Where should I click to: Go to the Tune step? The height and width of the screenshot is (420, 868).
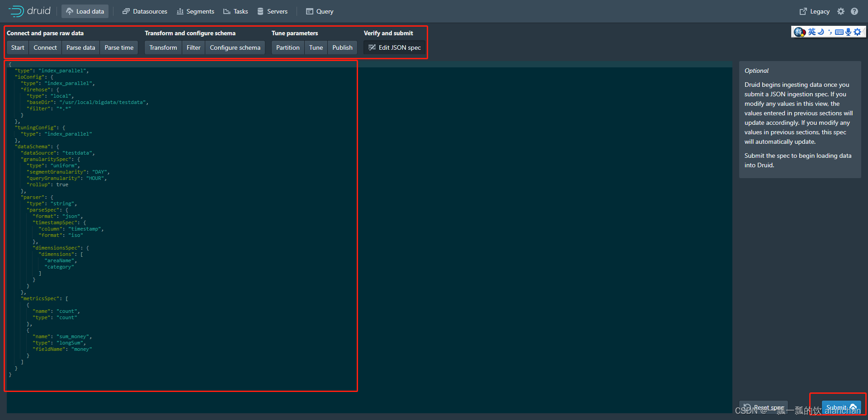coord(316,47)
